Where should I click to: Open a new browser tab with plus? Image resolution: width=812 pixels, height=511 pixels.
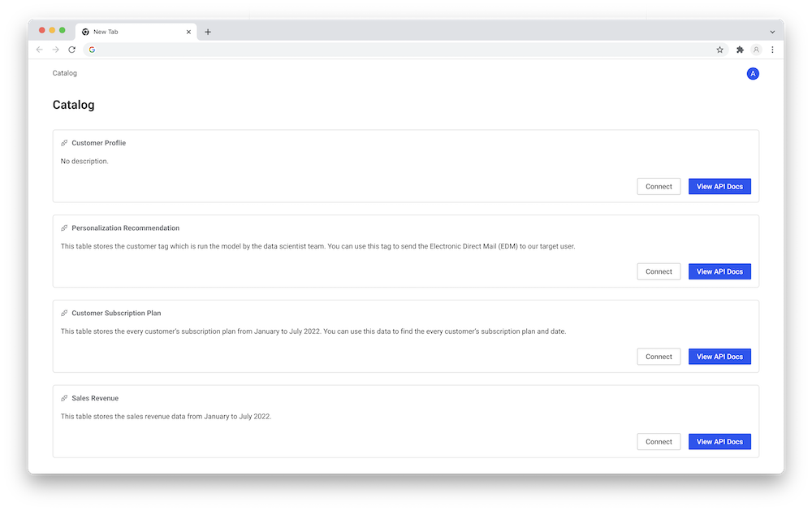coord(208,32)
